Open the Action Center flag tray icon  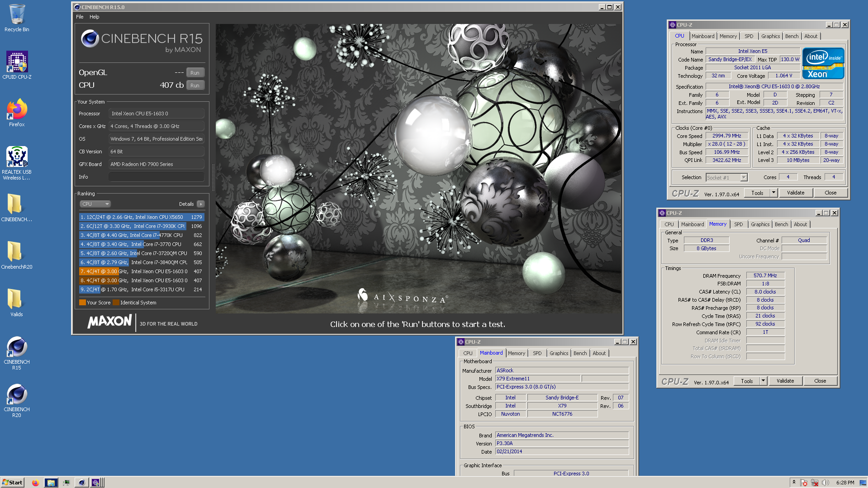click(x=804, y=483)
